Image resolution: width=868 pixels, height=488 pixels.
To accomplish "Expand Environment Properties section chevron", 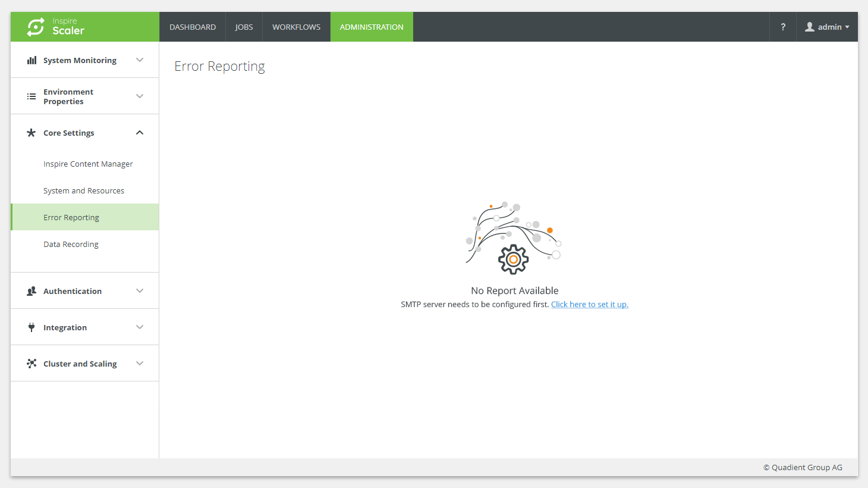I will (140, 96).
